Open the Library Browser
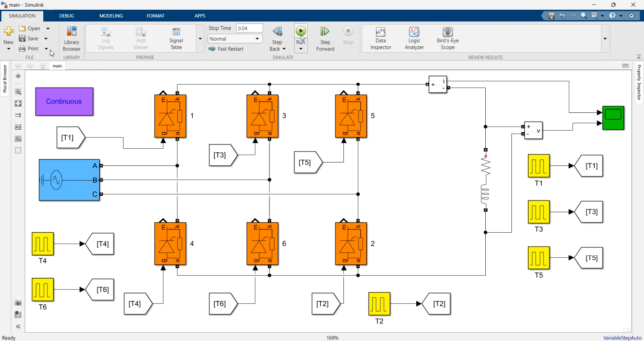644x341 pixels. (x=72, y=38)
